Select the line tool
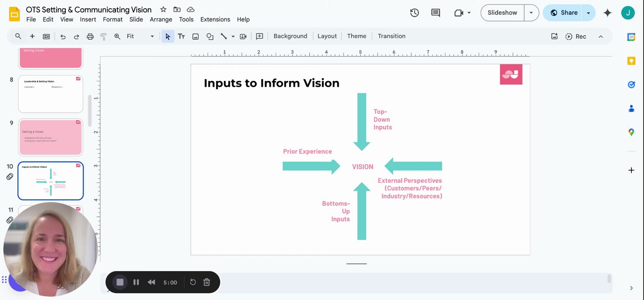 point(224,36)
